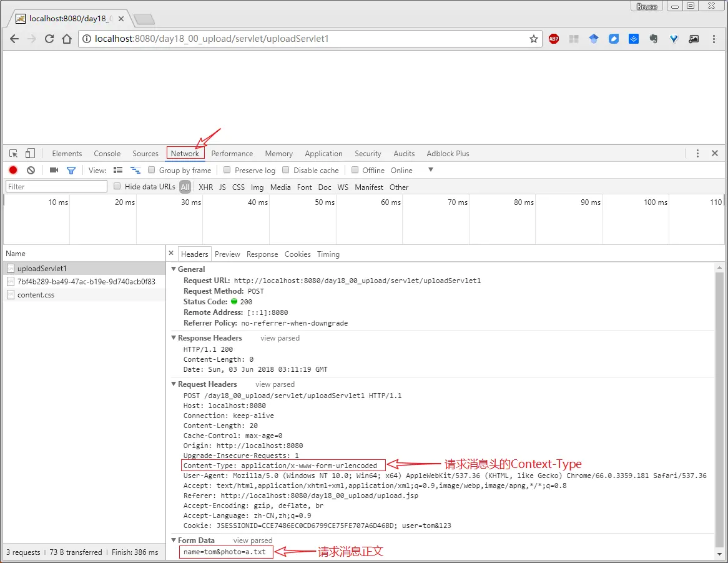Show the Response tab
This screenshot has width=728, height=563.
coord(262,254)
